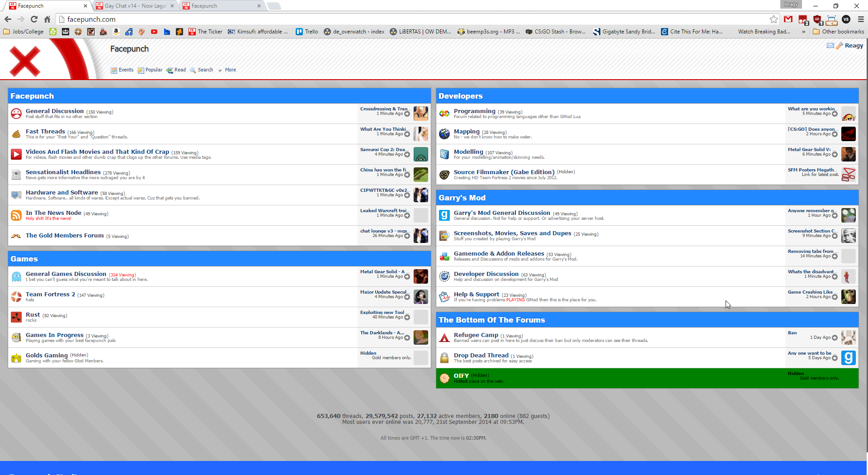868x475 pixels.
Task: Open the Screenshots, Movies, Saves and Dupes link
Action: (513, 233)
